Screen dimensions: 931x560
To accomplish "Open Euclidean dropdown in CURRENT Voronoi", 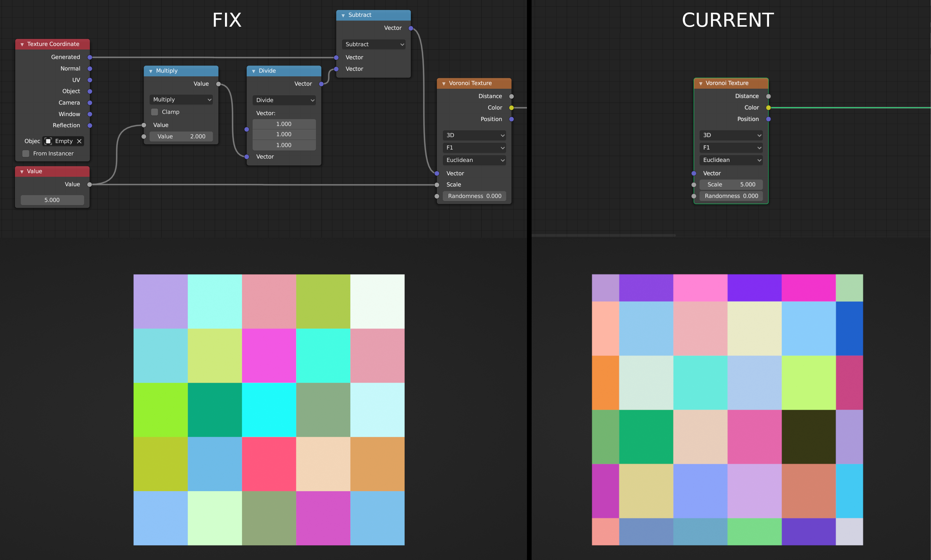I will click(x=731, y=160).
